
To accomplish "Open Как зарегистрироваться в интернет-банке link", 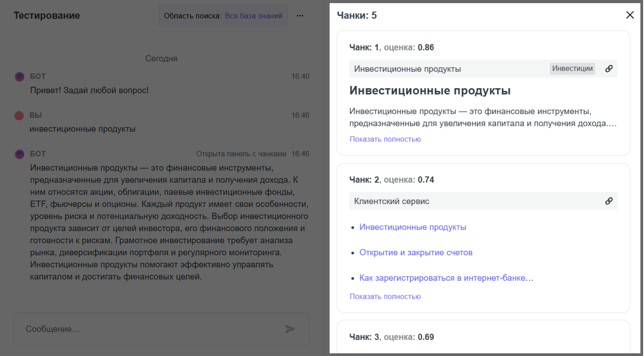I will coord(446,278).
